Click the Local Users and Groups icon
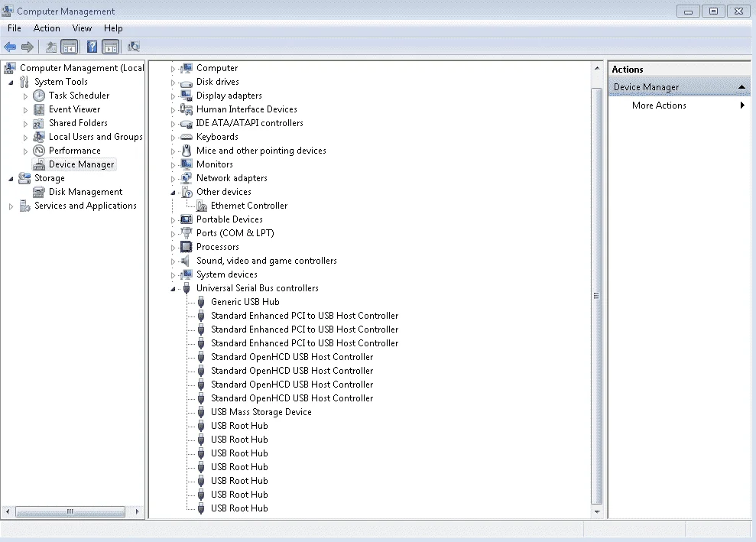The height and width of the screenshot is (542, 756). click(x=39, y=137)
